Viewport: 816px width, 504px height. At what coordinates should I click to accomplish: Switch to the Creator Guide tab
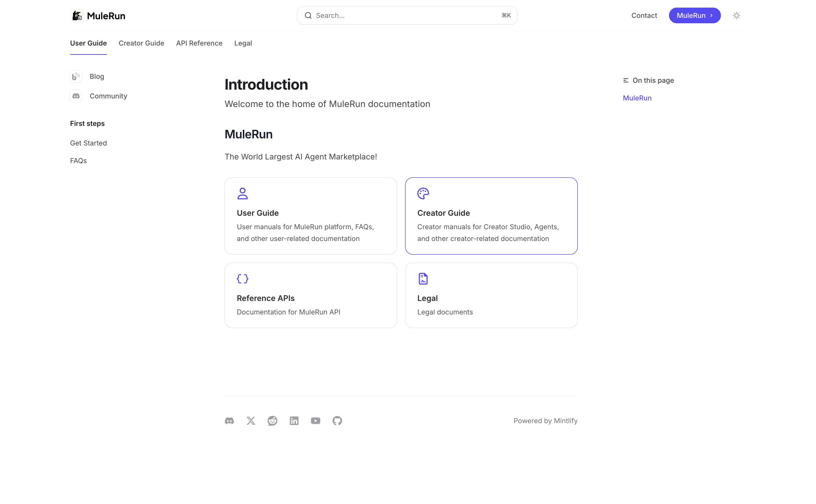pos(141,43)
